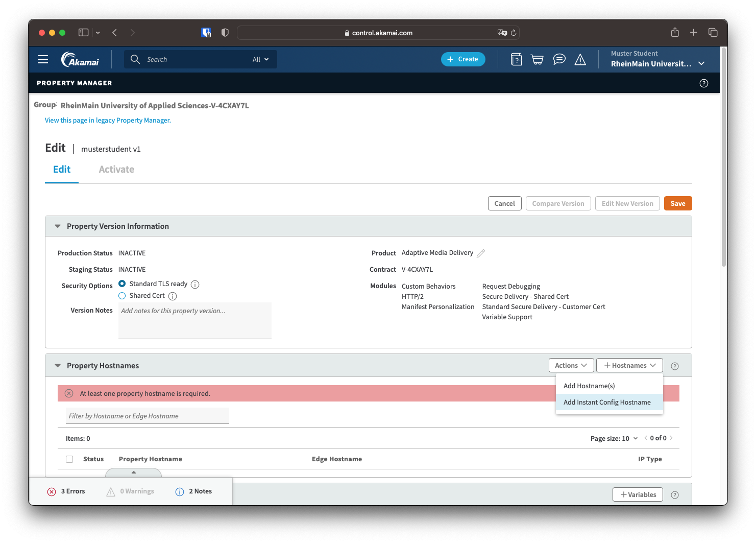Toggle Safari sidebar icon
Image resolution: width=756 pixels, height=543 pixels.
click(x=83, y=32)
